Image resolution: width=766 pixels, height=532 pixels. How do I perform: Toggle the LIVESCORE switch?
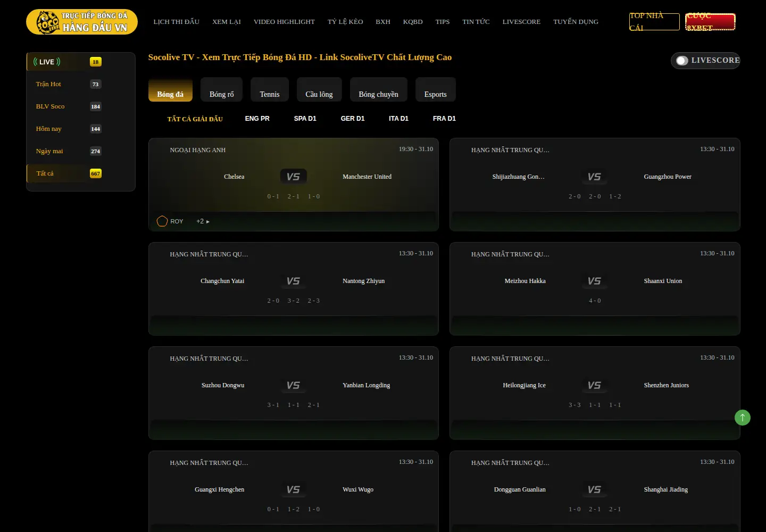click(x=682, y=61)
